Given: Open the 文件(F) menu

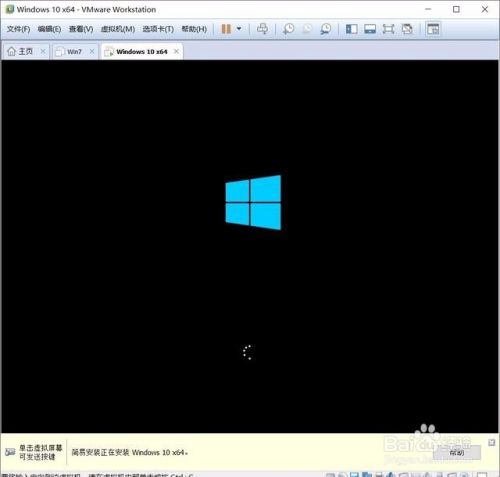Looking at the screenshot, I should 18,29.
